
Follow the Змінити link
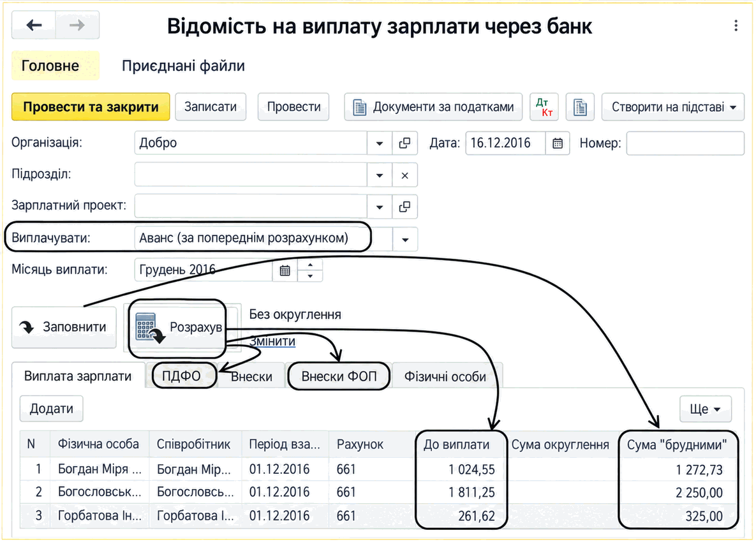[272, 341]
